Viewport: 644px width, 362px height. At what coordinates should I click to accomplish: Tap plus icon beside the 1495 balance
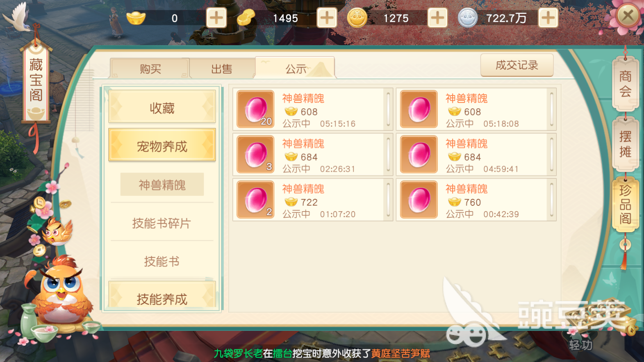327,18
